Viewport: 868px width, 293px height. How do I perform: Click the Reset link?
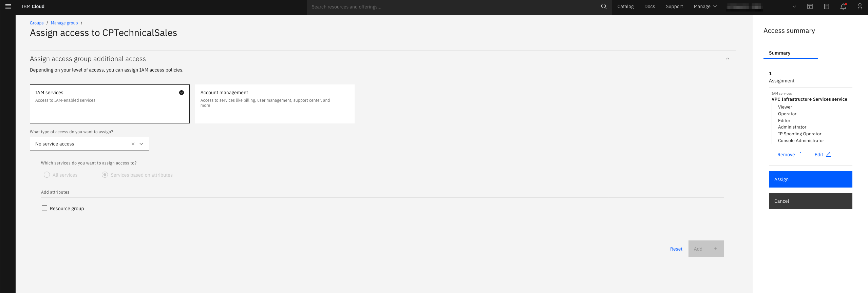point(676,249)
